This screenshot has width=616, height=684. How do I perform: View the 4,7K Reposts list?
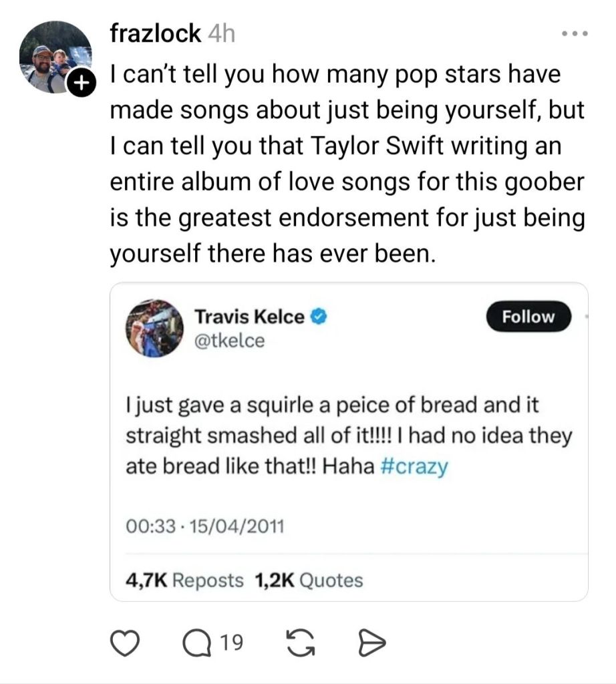coord(185,580)
